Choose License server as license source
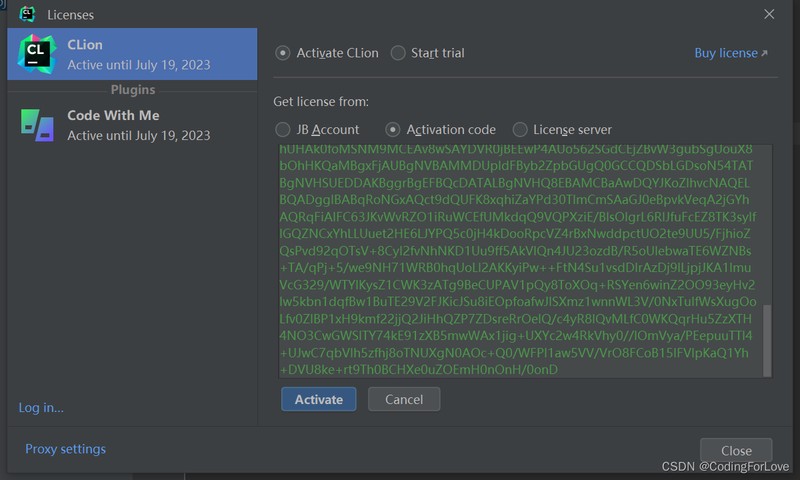The width and height of the screenshot is (800, 480). tap(520, 129)
